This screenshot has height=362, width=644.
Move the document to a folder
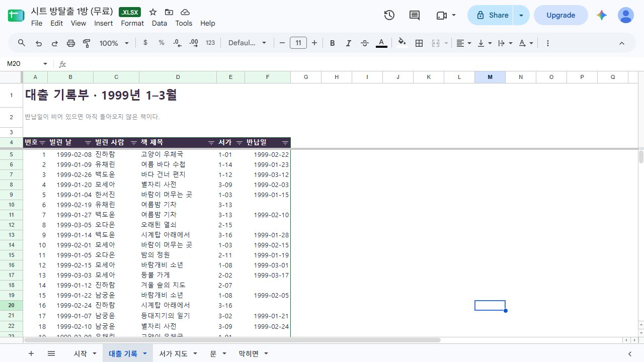coord(169,12)
